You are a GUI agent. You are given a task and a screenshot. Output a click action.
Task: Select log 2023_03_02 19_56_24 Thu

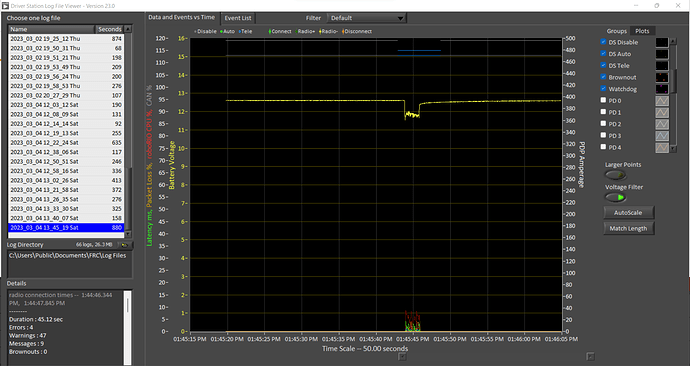click(x=66, y=77)
